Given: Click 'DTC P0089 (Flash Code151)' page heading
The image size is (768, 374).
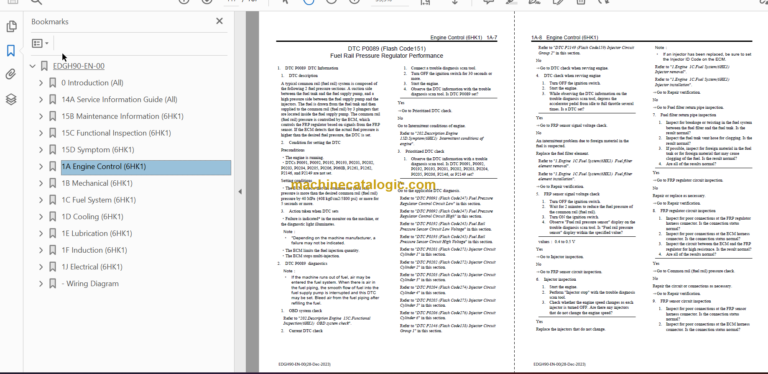Looking at the screenshot, I should pos(387,49).
